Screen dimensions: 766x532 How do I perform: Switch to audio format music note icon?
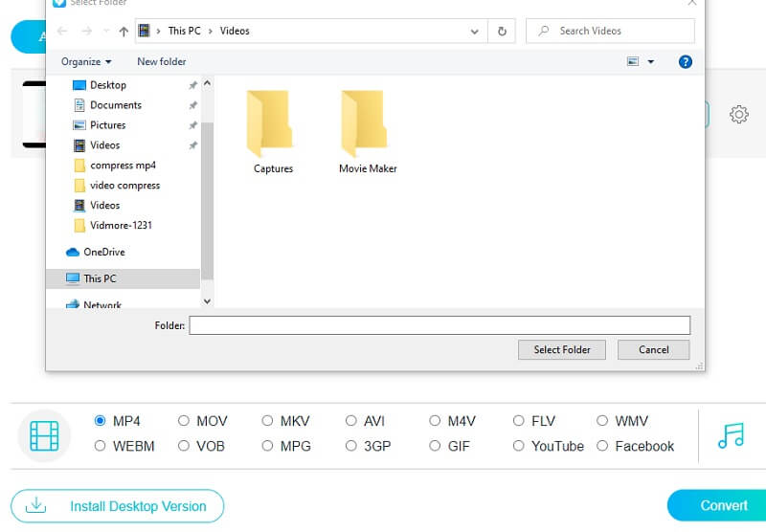coord(731,434)
